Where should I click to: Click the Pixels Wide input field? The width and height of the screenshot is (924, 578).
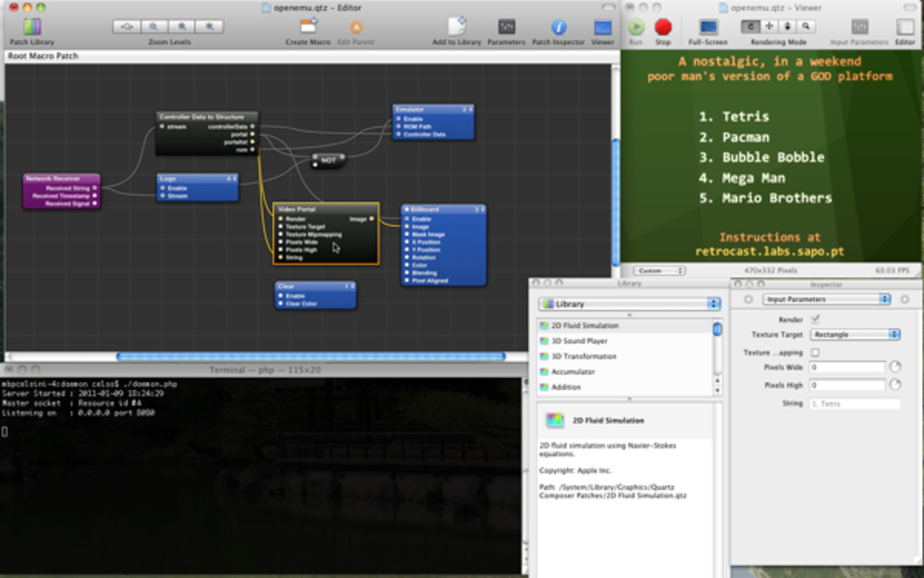[846, 368]
